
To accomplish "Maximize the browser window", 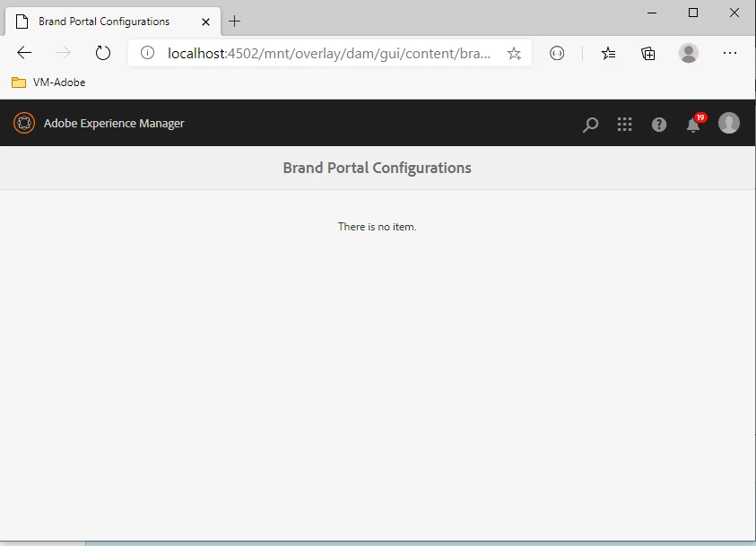I will click(693, 13).
